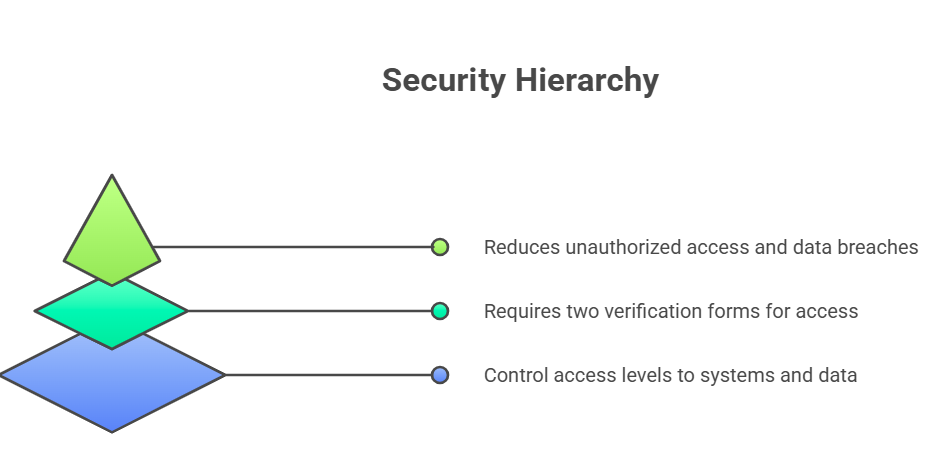Viewport: 950px width, 460px height.
Task: Select the Security Hierarchy title
Action: pos(520,81)
